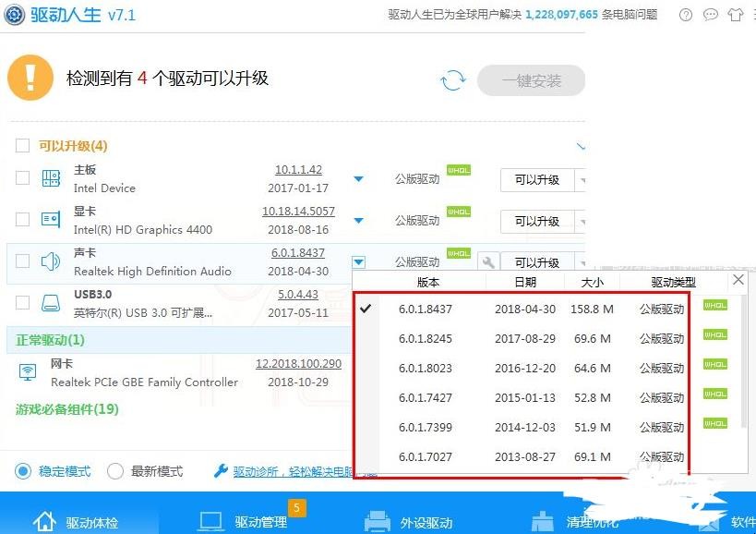This screenshot has width=756, height=534.
Task: Click 网卡 version link 12.2018.100.290
Action: coord(298,364)
